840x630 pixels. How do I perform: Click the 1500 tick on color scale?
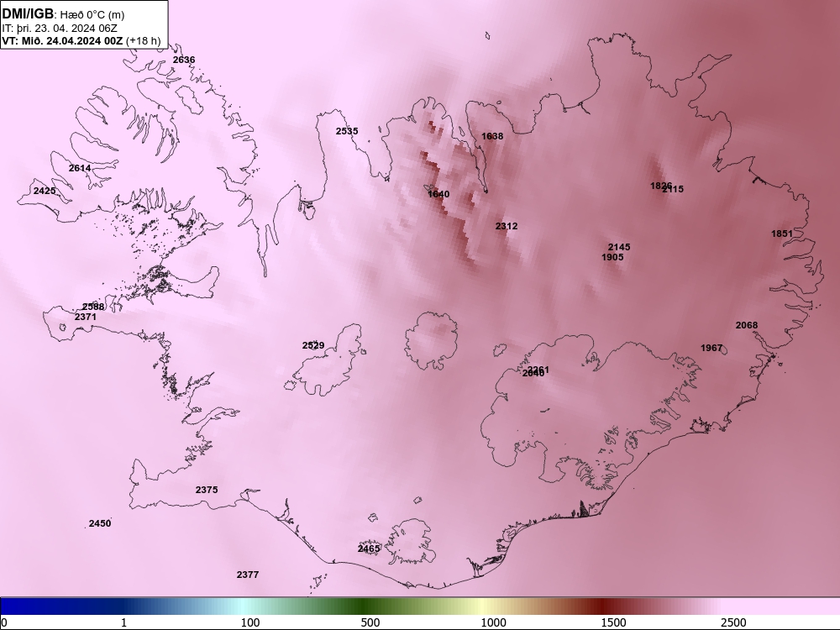tap(613, 622)
